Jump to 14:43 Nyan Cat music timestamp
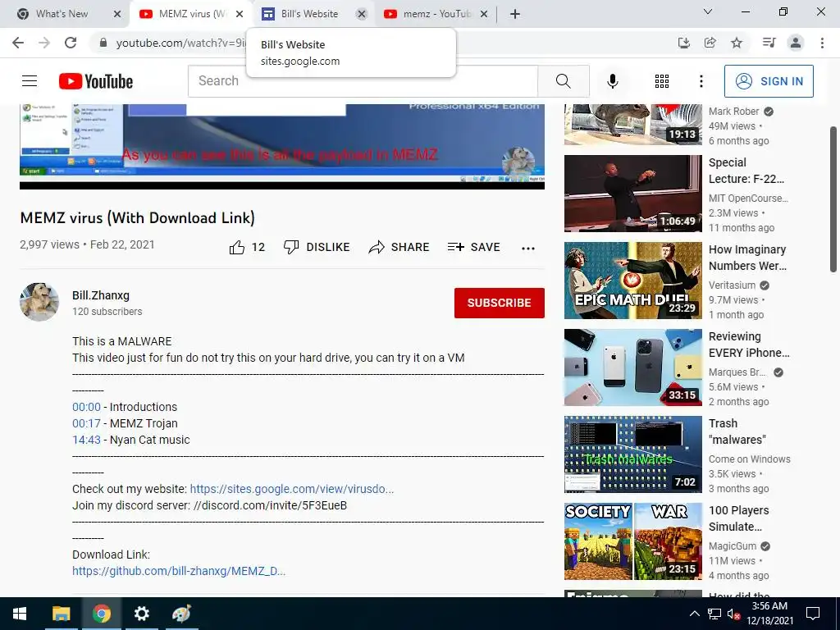840x630 pixels. [86, 440]
